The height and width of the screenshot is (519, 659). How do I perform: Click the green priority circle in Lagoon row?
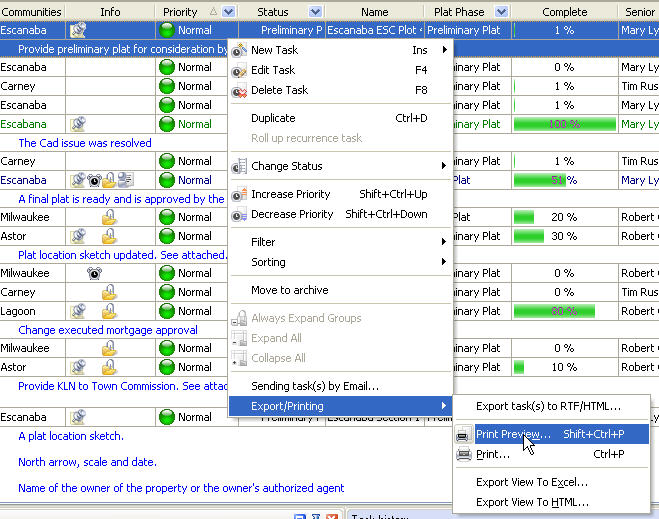167,311
